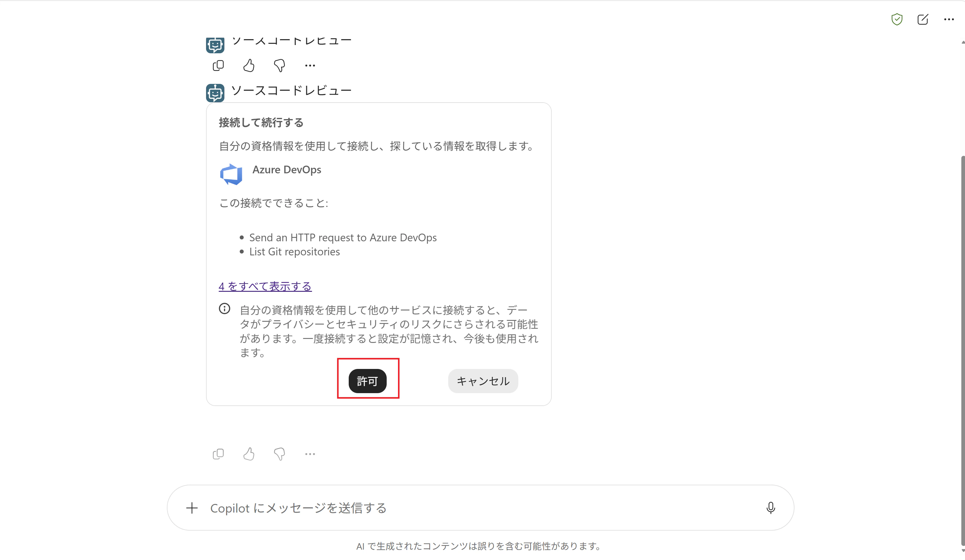The width and height of the screenshot is (965, 560).
Task: Give thumbs up below the connection card
Action: tap(249, 454)
